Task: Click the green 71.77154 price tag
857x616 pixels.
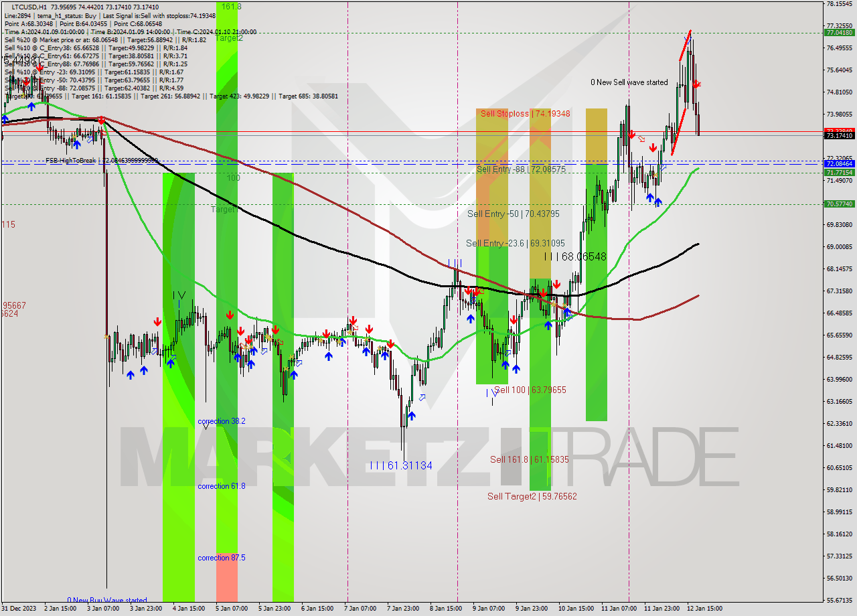Action: click(x=839, y=172)
